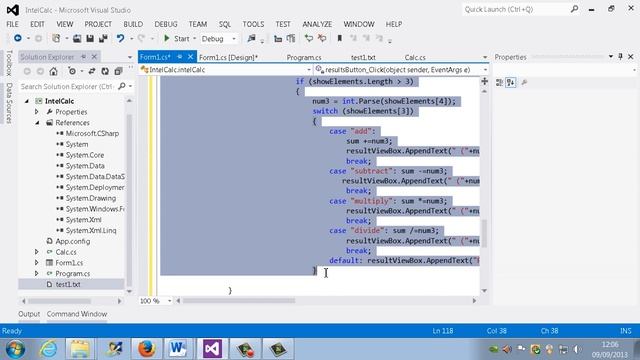Viewport: 640px width, 360px height.
Task: Click the increase indent toolbar icon
Action: 291,38
